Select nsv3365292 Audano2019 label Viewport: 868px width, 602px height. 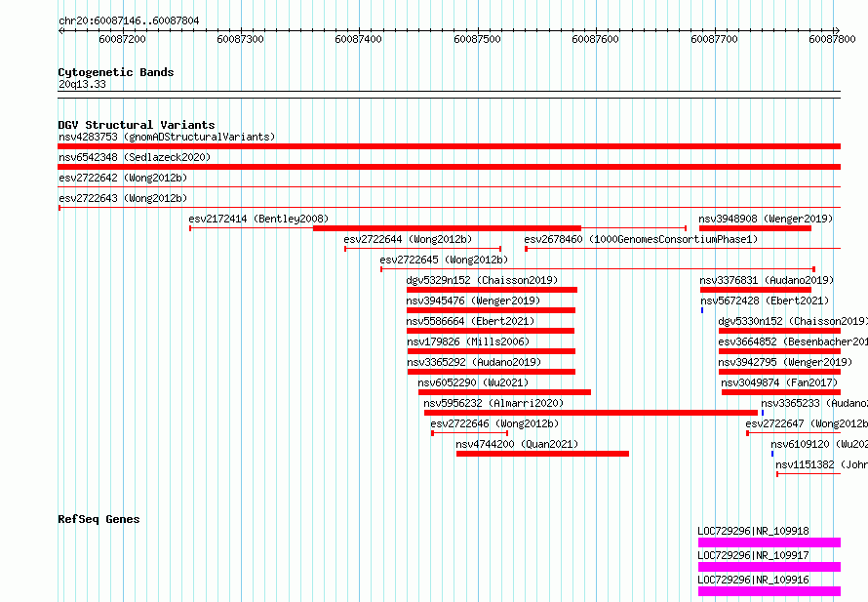pos(474,362)
